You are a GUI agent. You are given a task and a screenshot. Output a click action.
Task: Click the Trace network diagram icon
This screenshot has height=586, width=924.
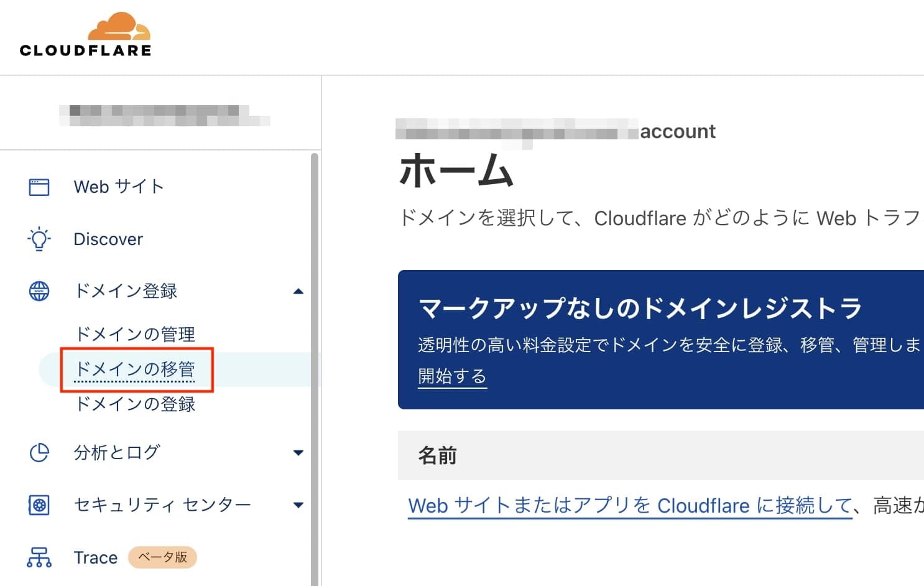click(x=39, y=557)
